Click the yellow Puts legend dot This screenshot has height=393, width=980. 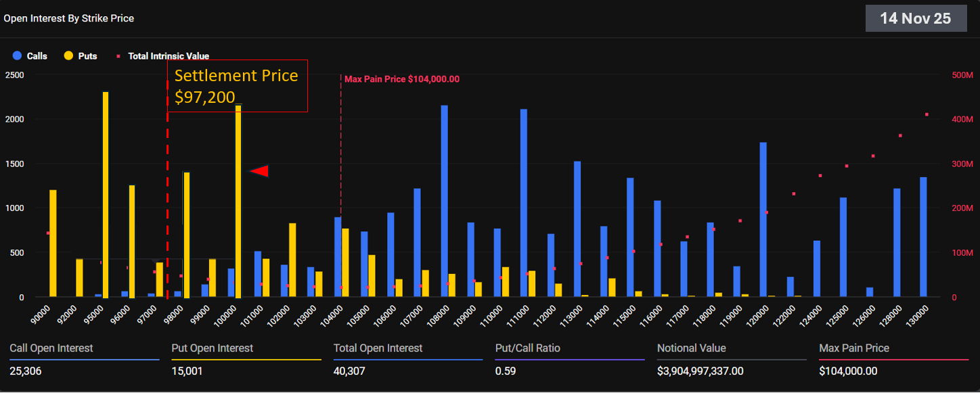[68, 56]
